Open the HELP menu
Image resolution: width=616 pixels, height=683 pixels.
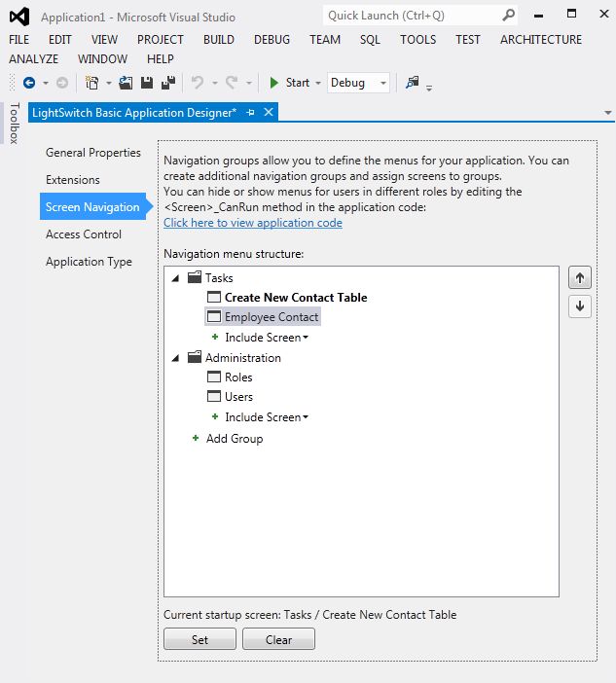coord(161,58)
